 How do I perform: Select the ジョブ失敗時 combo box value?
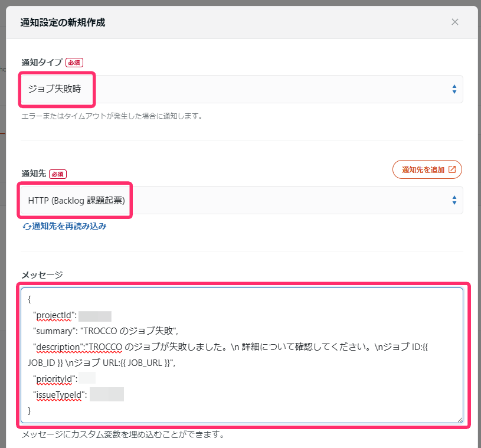(57, 89)
